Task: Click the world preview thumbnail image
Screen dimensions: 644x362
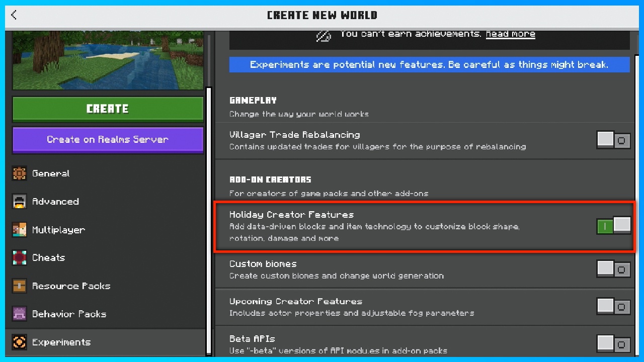Action: [108, 60]
